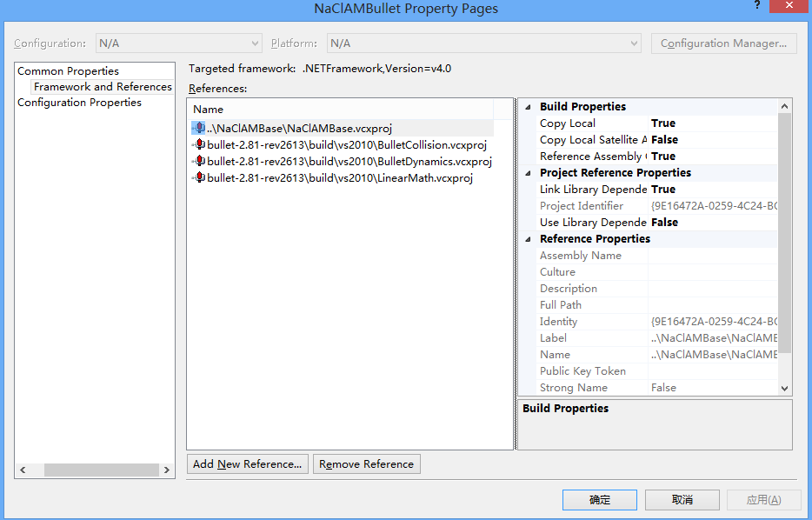The height and width of the screenshot is (520, 812).
Task: Click Remove Reference button
Action: click(x=367, y=464)
